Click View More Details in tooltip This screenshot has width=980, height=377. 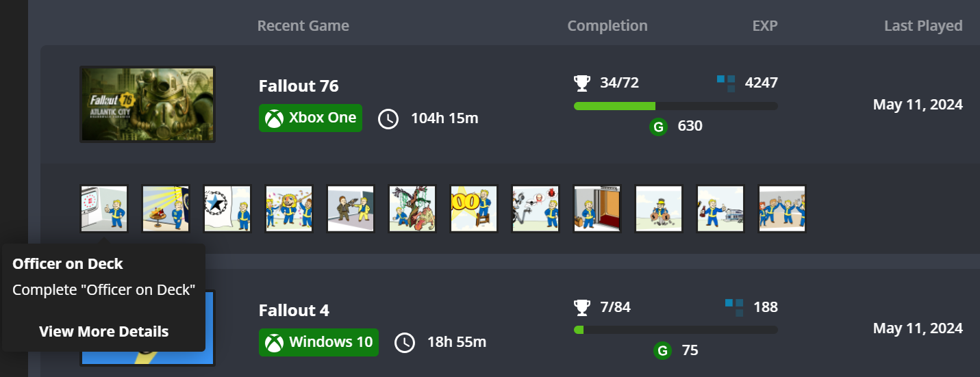coord(104,332)
